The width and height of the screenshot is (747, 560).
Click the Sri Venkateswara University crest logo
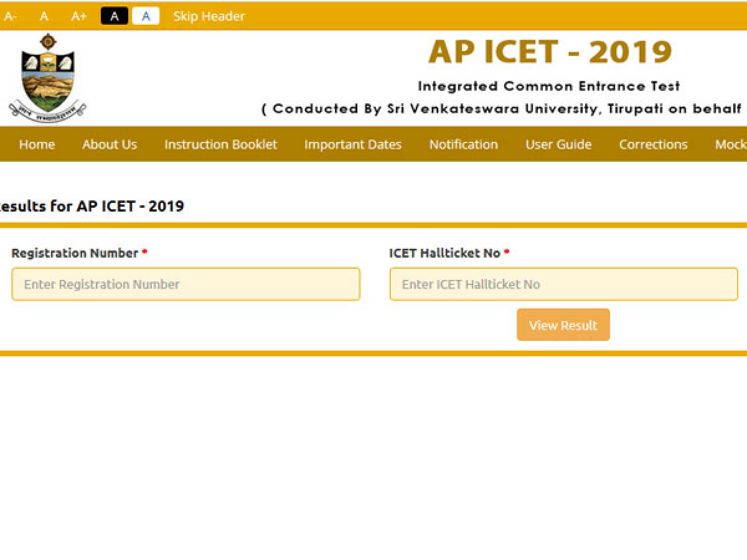(x=47, y=78)
